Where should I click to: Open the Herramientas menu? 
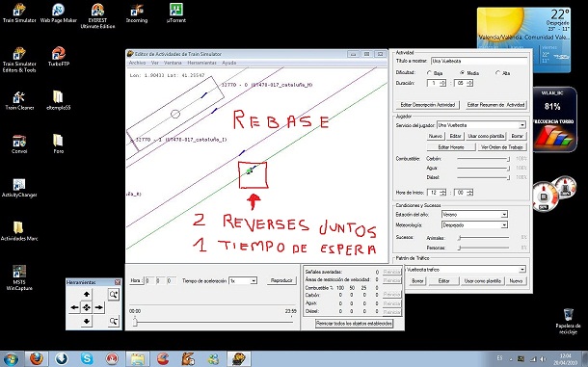click(x=201, y=63)
